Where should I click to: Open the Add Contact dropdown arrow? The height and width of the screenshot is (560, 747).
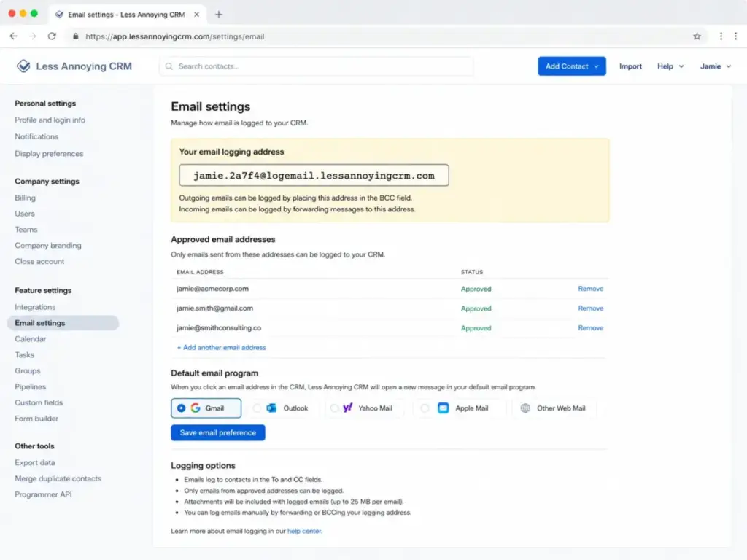[x=597, y=66]
